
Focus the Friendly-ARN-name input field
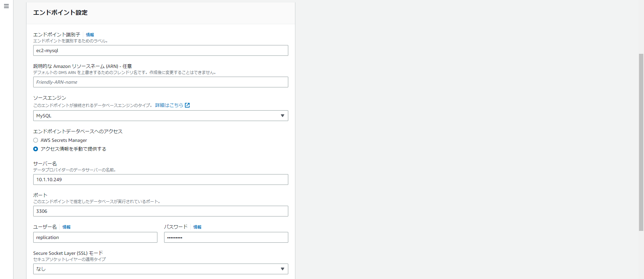161,82
